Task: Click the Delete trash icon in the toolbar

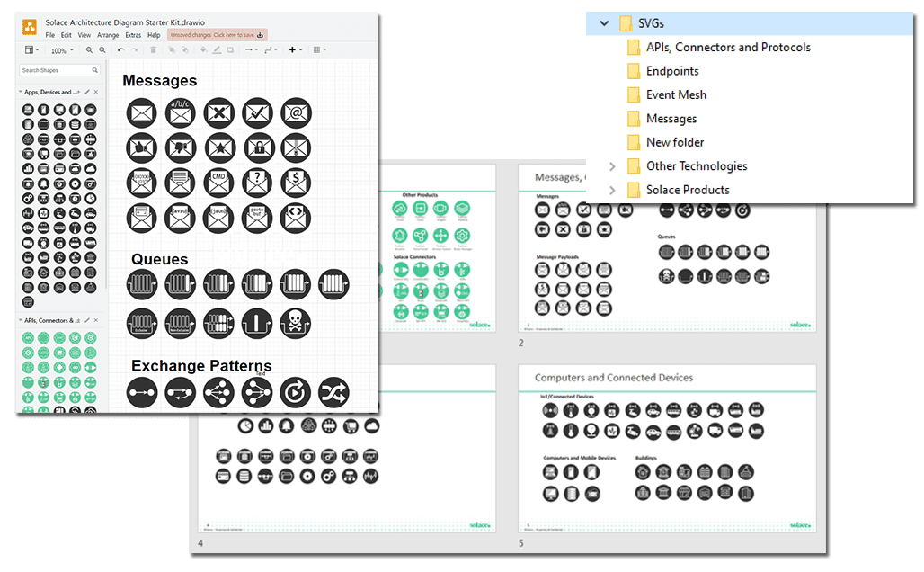Action: pyautogui.click(x=154, y=50)
